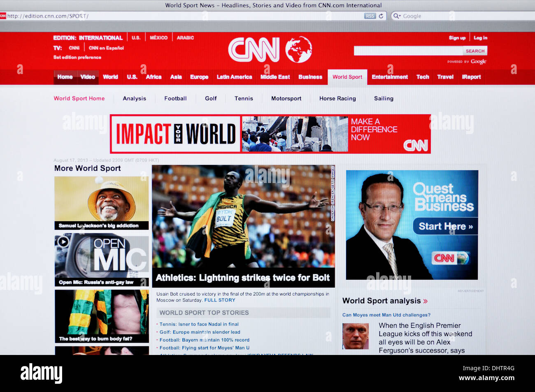Open Football: Bayern maintain 100% record

[x=205, y=340]
